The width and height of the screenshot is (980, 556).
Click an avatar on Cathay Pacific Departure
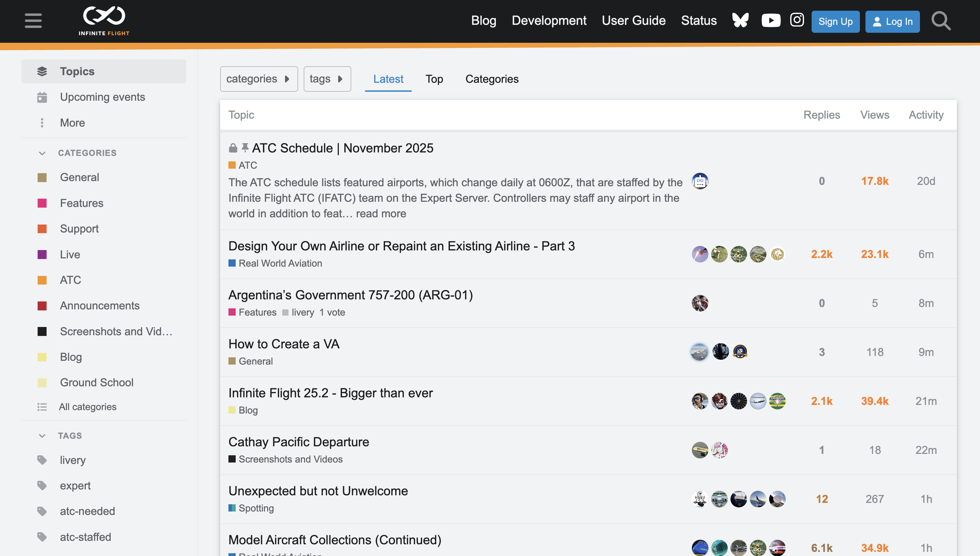tap(699, 450)
